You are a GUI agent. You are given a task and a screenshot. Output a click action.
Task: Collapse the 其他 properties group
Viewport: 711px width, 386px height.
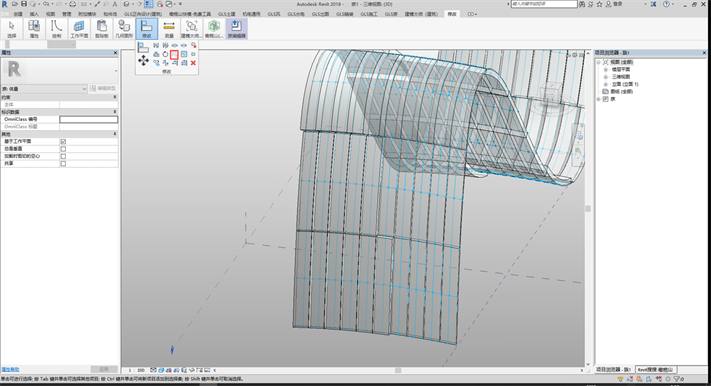point(114,134)
